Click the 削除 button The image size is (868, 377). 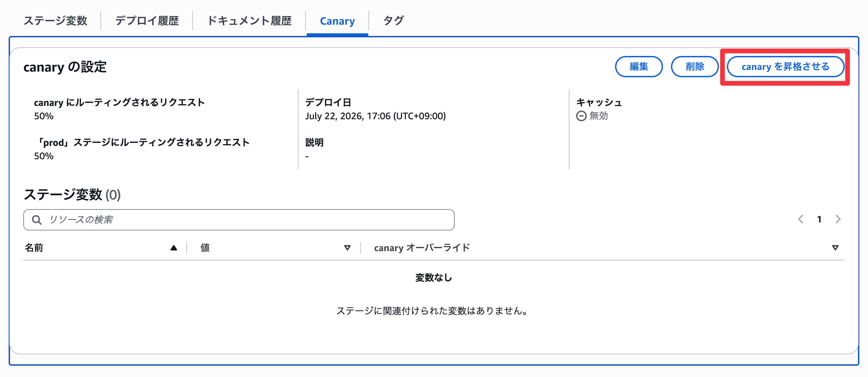pyautogui.click(x=695, y=67)
